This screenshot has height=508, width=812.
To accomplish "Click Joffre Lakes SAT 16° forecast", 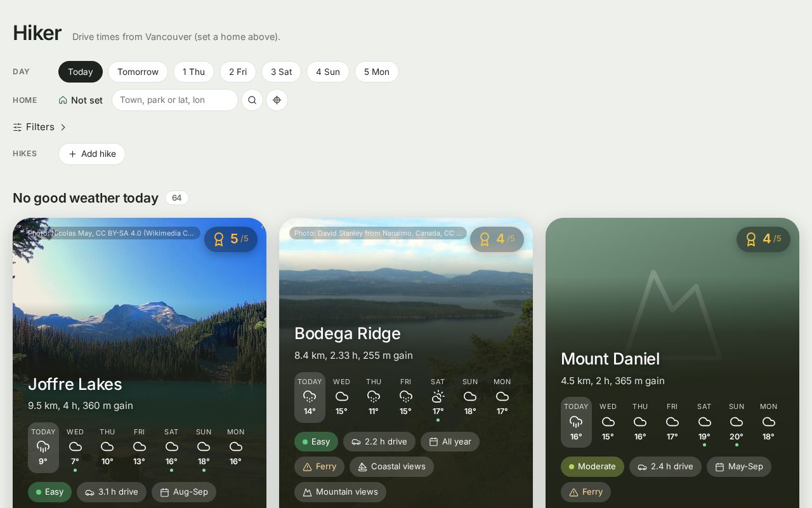I will 171,448.
